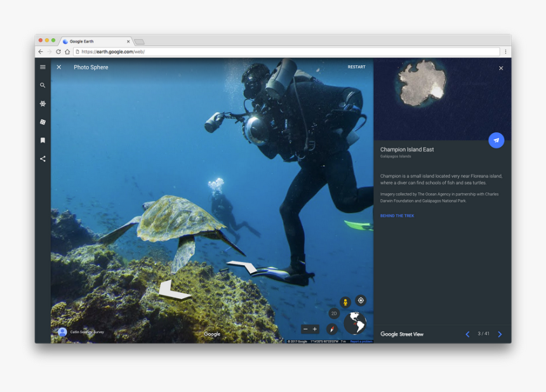
Task: Open My Places bookmark icon
Action: pos(42,140)
